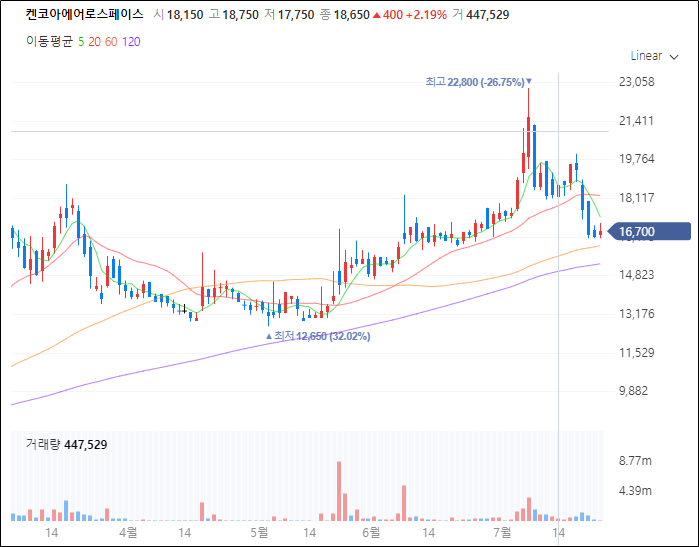This screenshot has width=699, height=547.
Task: Click the 6월 date axis label
Action: pyautogui.click(x=371, y=532)
